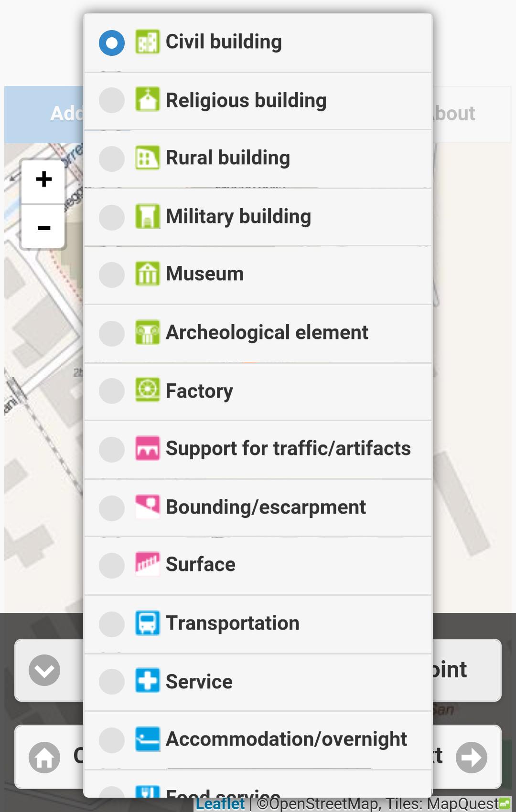This screenshot has width=516, height=812.
Task: Open the Leaflet attribution link
Action: (x=220, y=803)
